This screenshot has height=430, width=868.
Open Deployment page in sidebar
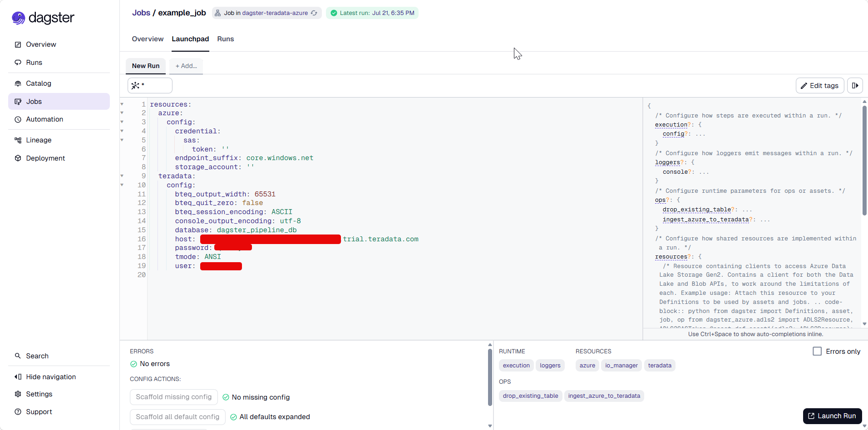(x=59, y=158)
